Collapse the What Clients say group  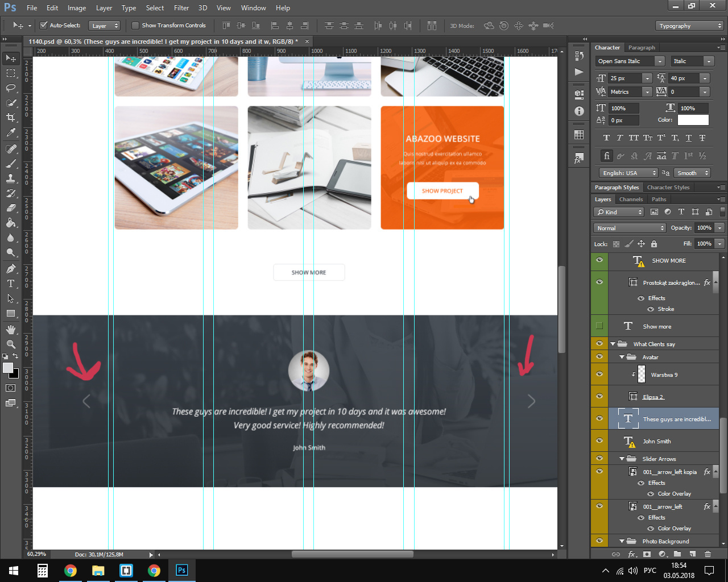[x=613, y=344]
